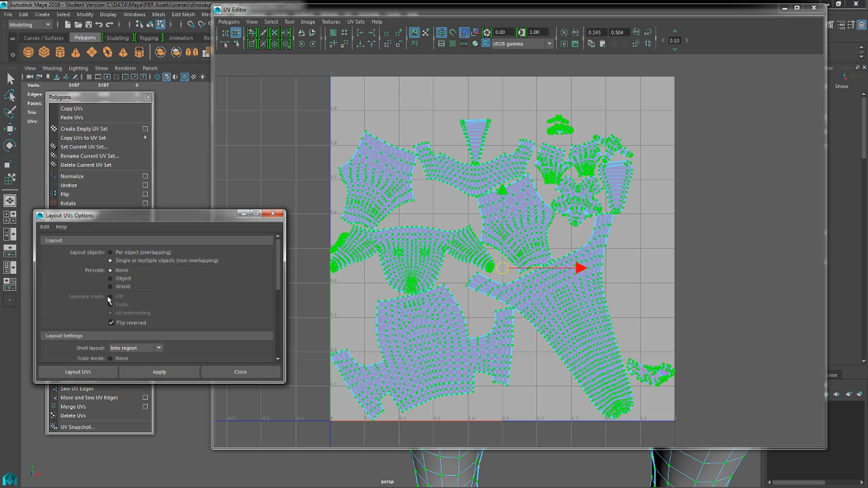The image size is (868, 488).
Task: Select the polygon cone shelf icon
Action: pyautogui.click(x=76, y=53)
